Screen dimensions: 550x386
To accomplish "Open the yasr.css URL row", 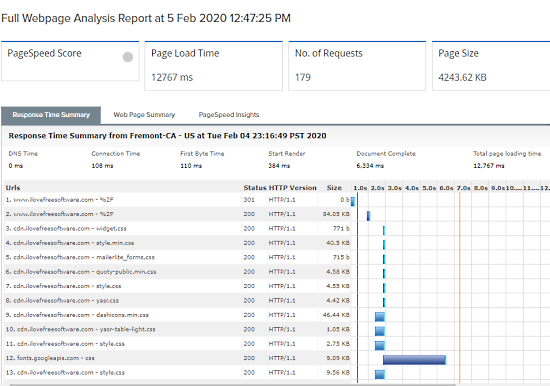I will click(62, 300).
